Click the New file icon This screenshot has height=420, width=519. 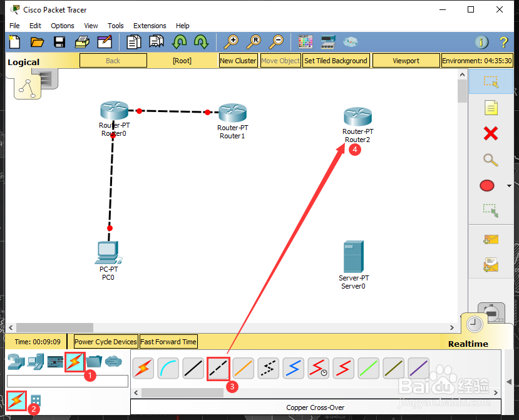(14, 42)
